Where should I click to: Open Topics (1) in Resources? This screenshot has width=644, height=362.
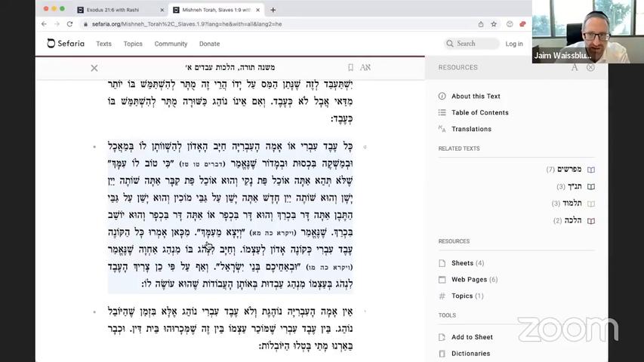(467, 296)
